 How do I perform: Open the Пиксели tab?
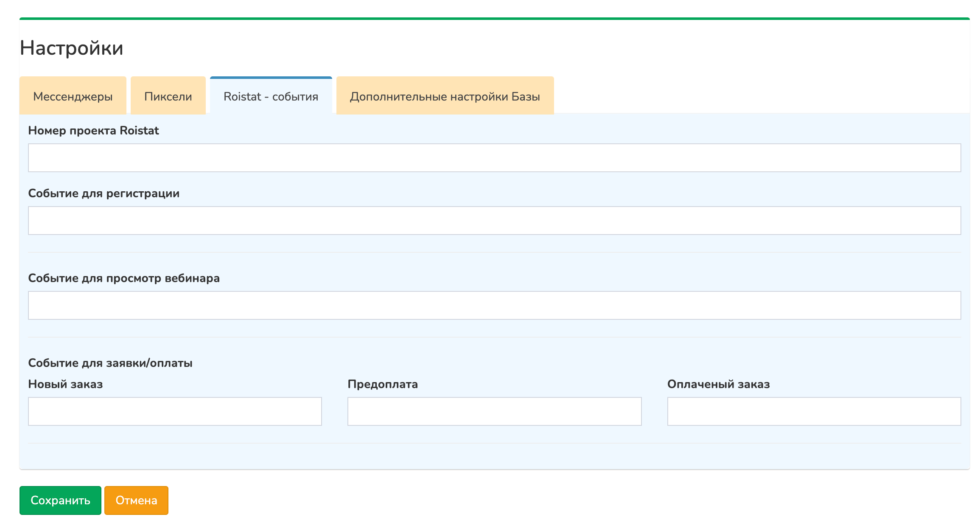(x=168, y=96)
